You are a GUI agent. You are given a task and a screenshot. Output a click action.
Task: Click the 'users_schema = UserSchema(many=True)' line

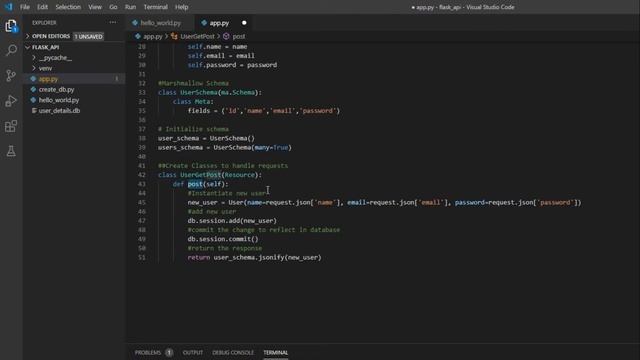[x=224, y=148]
